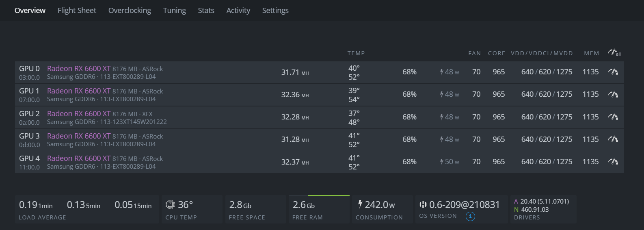Click GPU 2 XFX Radeon card name
This screenshot has height=230, width=644.
pos(79,113)
